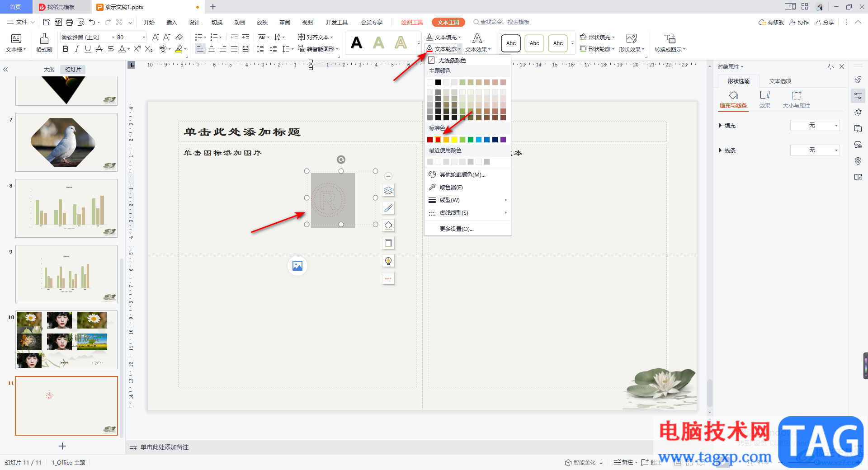868x470 pixels.
Task: Switch to Text Options (文本选项) tab
Action: (x=780, y=81)
